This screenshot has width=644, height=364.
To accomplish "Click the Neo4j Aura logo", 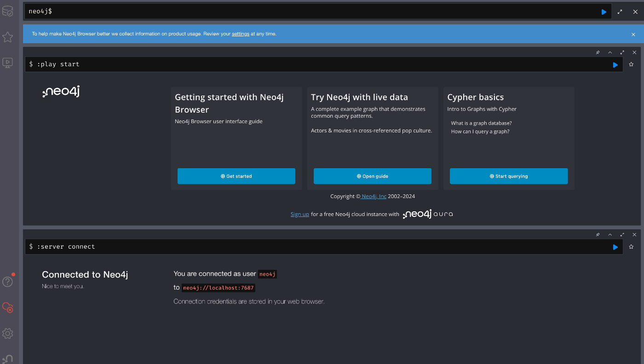I will tap(428, 214).
